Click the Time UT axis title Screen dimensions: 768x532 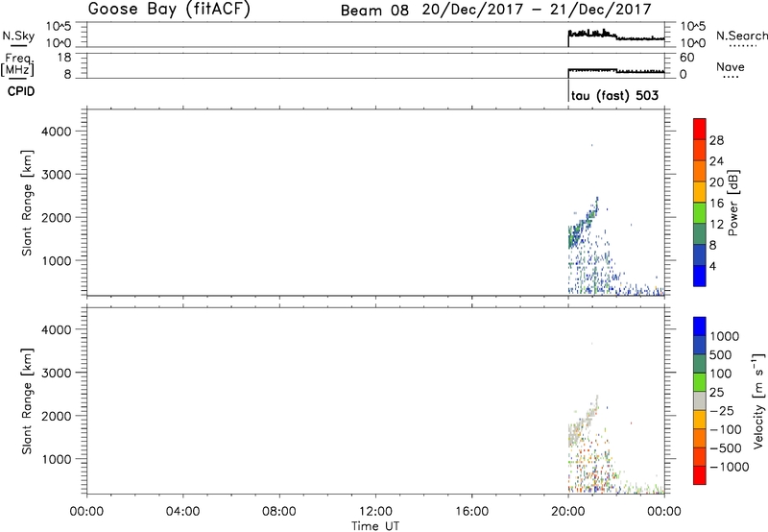(x=375, y=526)
